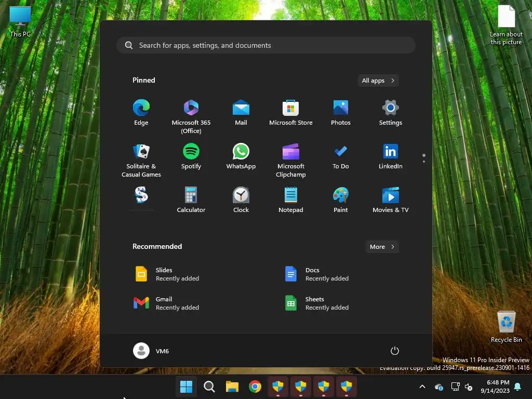Open Microsoft Store from pinned apps
This screenshot has height=399, width=532.
[x=291, y=113]
